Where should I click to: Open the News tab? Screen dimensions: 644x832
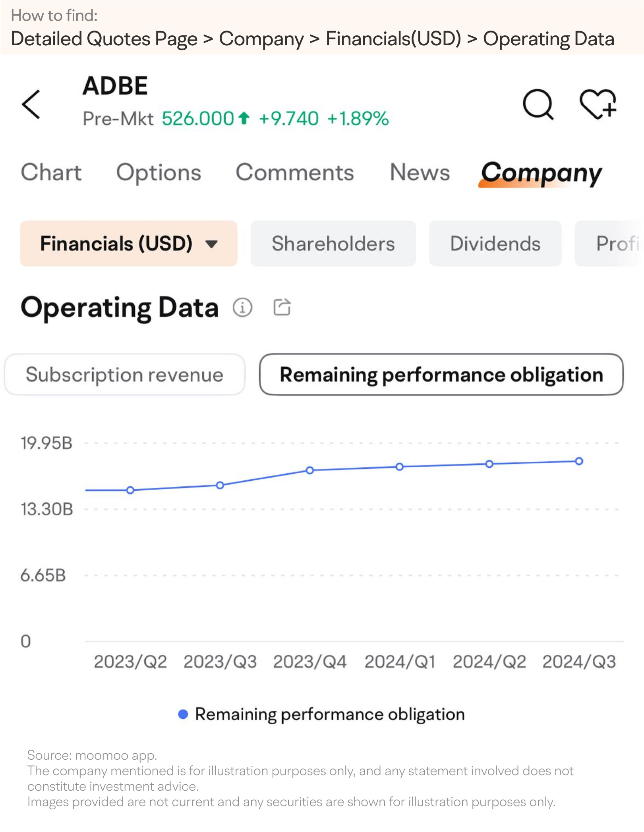click(x=420, y=172)
